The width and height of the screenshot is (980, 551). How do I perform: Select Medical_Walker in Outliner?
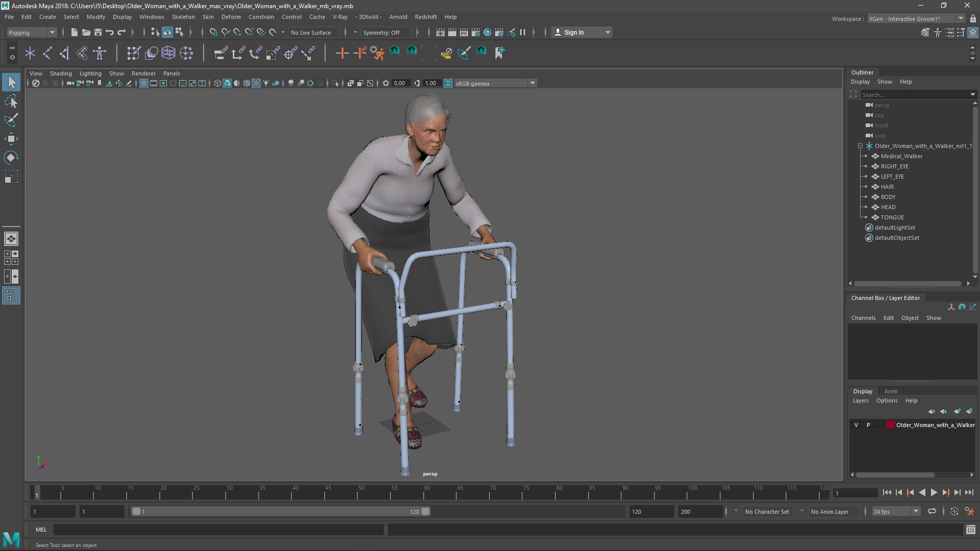pyautogui.click(x=901, y=156)
